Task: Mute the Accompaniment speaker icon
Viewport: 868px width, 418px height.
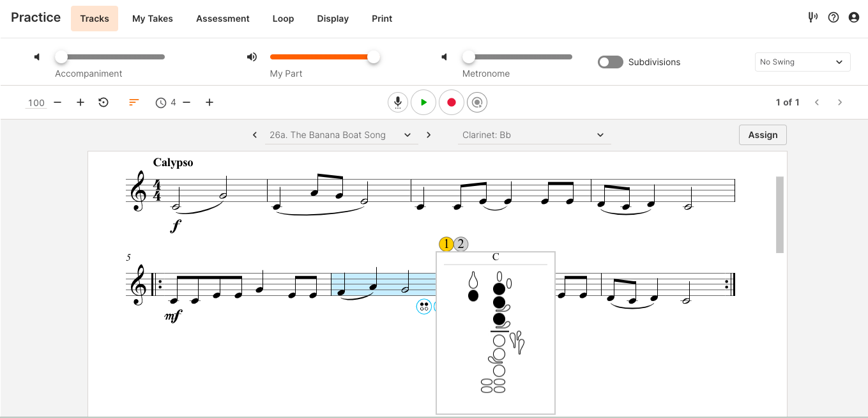Action: point(37,57)
